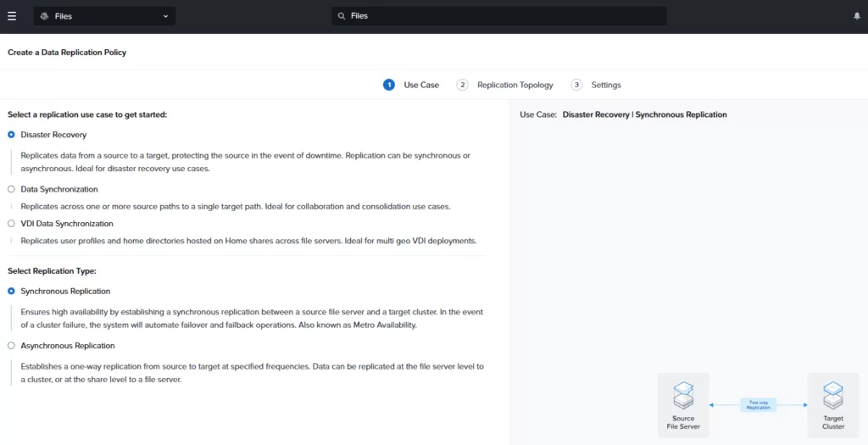Click the Files app icon in the selector
868x445 pixels.
point(45,16)
